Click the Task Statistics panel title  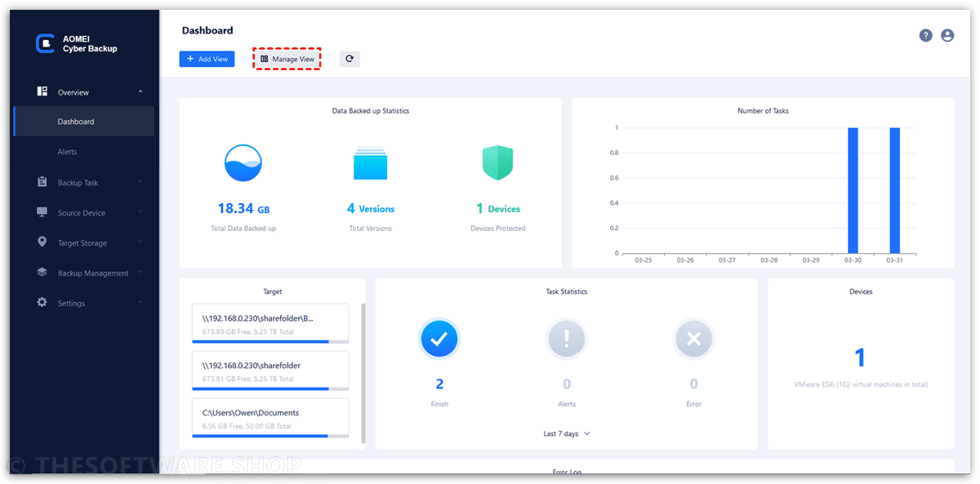[x=567, y=291]
